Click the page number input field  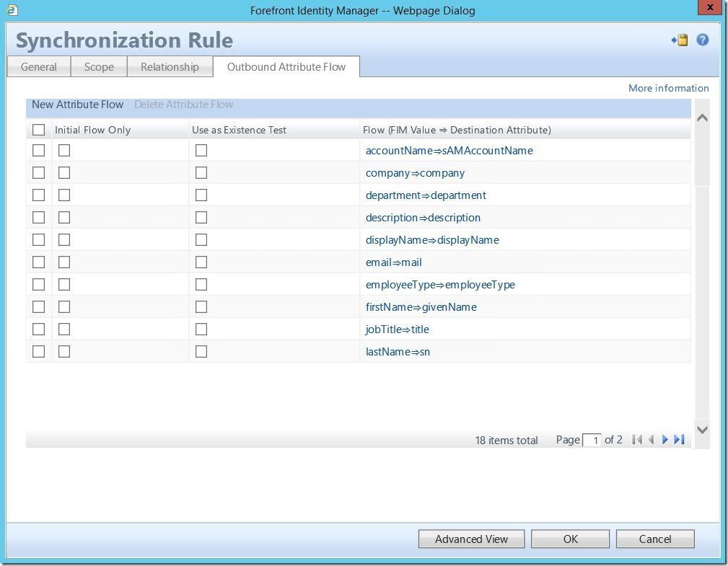[x=592, y=440]
